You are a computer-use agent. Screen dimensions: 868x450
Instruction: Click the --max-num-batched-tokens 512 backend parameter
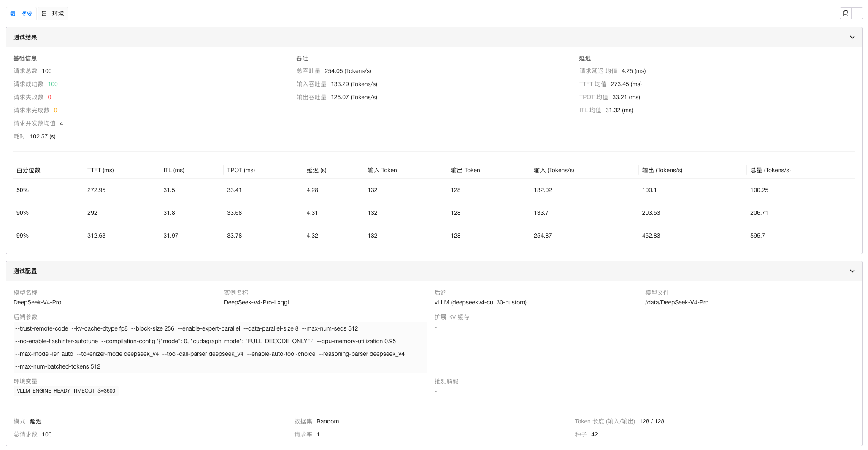pyautogui.click(x=58, y=366)
